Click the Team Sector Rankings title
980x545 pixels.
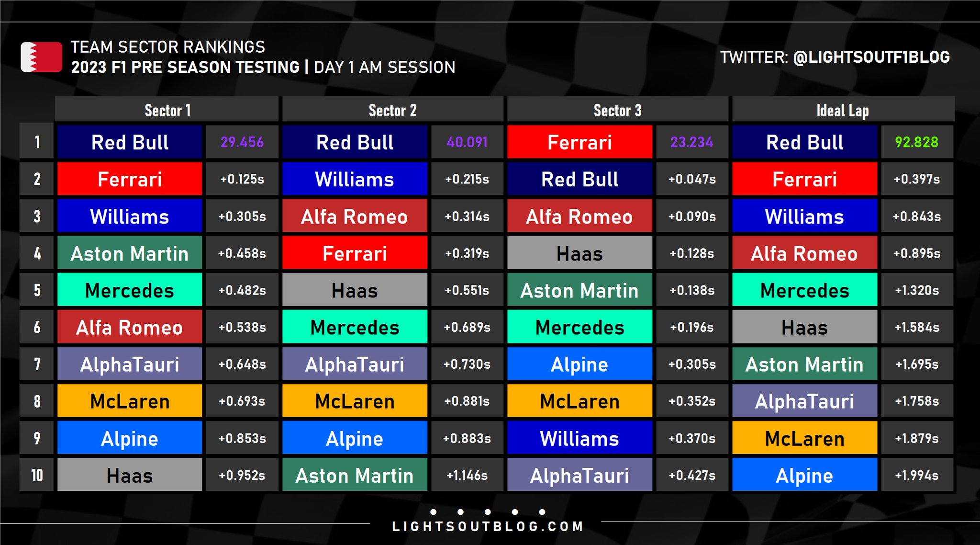click(168, 47)
